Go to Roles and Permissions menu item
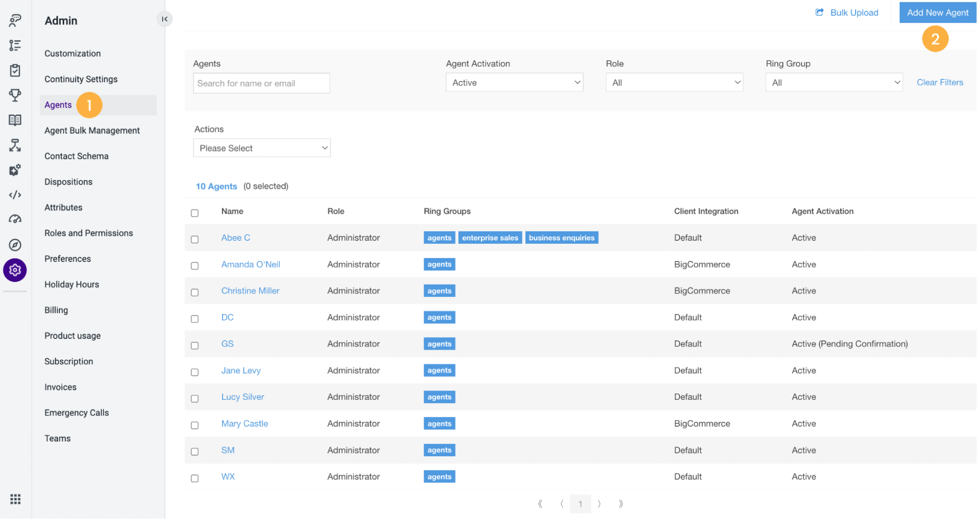 (x=89, y=233)
